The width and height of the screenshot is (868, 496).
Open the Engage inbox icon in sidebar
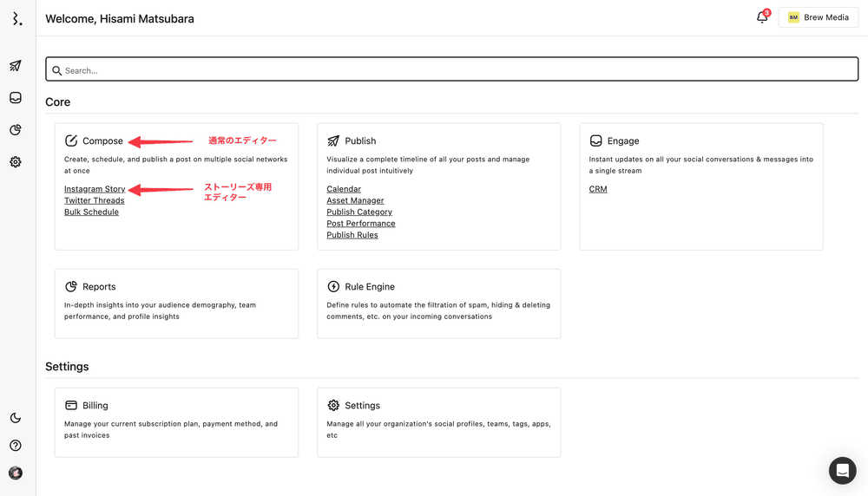tap(16, 98)
